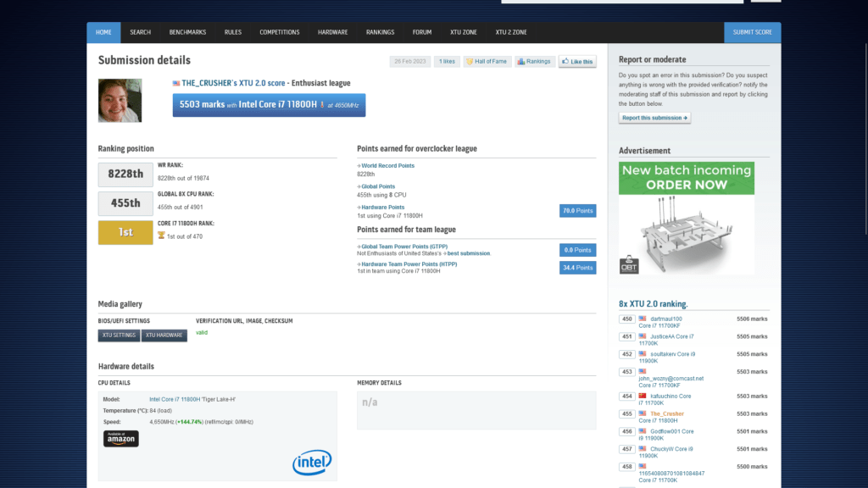This screenshot has height=488, width=868.
Task: Open the 8x XTU 2.0 ranking heading link
Action: click(x=654, y=304)
